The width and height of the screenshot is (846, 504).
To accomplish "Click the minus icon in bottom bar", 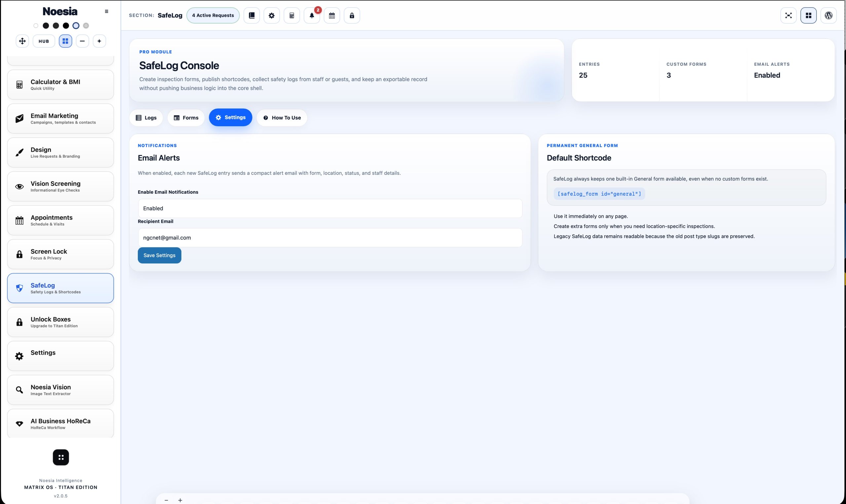I will tap(166, 500).
